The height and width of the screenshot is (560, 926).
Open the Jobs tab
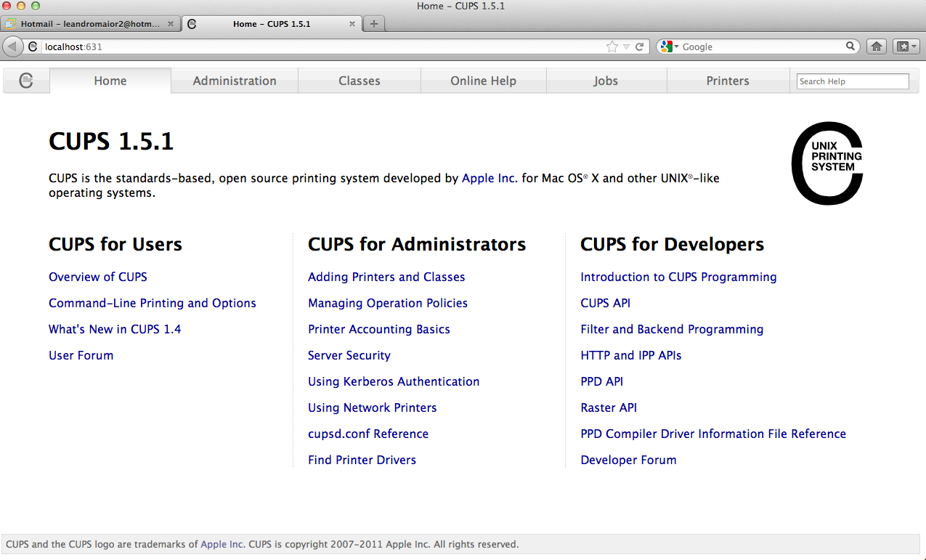click(606, 81)
